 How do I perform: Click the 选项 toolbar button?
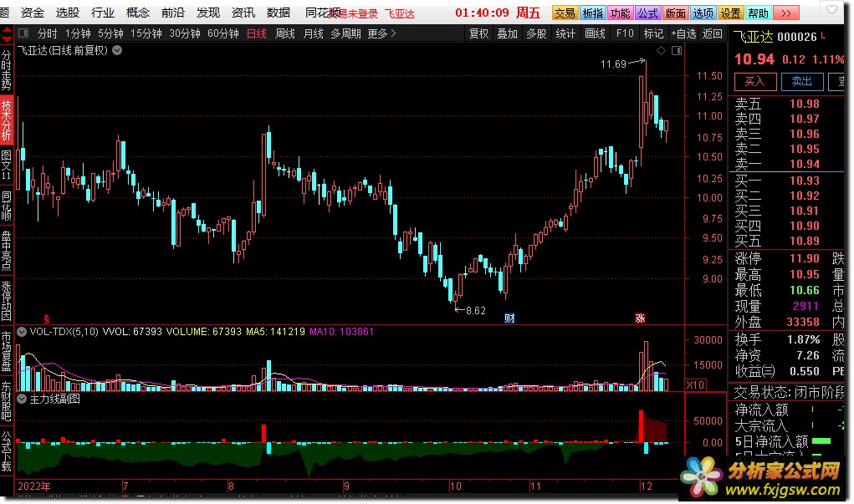[x=703, y=13]
